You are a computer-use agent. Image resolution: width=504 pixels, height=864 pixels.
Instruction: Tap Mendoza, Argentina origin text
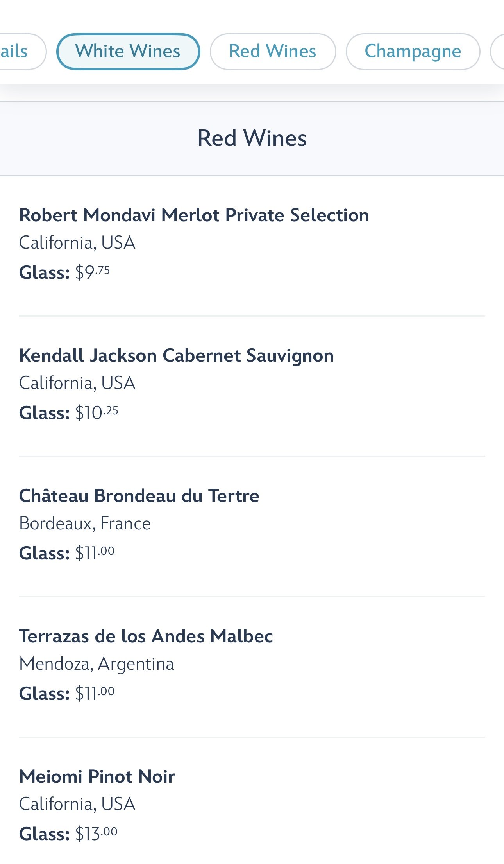tap(97, 664)
